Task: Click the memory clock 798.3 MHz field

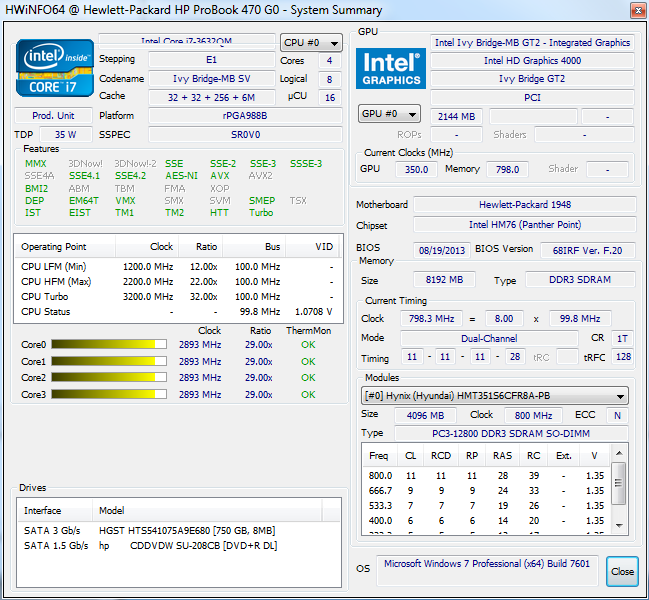Action: tap(431, 319)
